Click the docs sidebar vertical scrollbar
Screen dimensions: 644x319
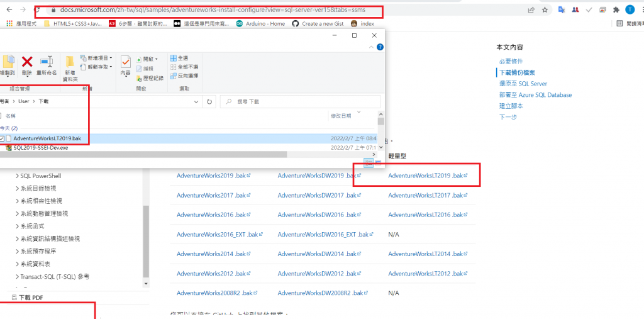coord(146,242)
